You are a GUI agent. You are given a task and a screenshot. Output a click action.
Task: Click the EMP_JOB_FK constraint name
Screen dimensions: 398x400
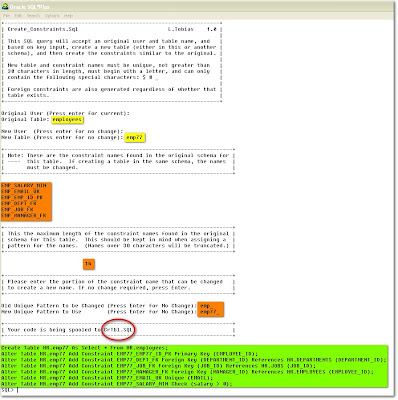tap(17, 209)
